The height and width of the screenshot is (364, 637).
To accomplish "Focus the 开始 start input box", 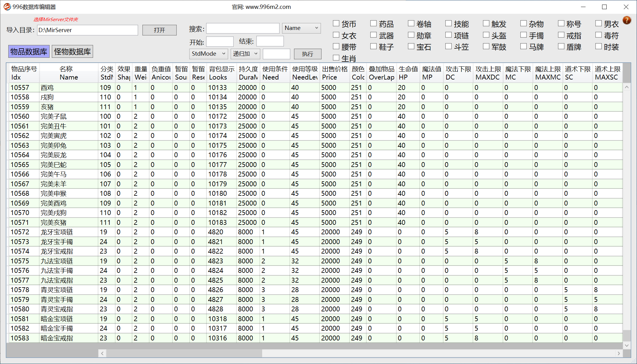I will [x=220, y=41].
